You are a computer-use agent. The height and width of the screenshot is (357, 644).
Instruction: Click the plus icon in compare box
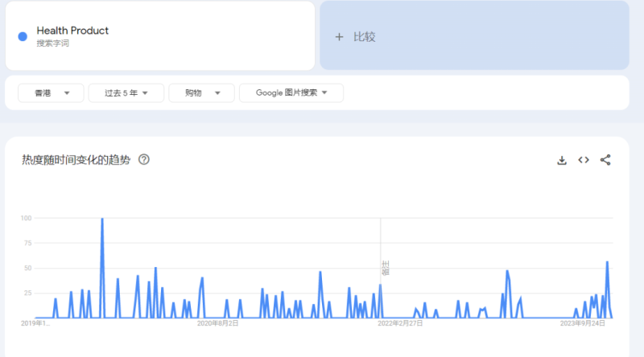pyautogui.click(x=339, y=37)
